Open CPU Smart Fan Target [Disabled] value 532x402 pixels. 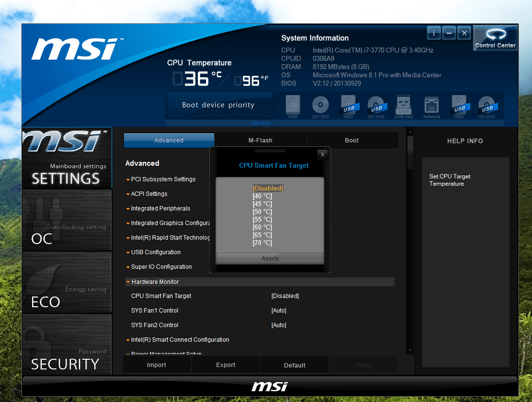click(x=285, y=296)
